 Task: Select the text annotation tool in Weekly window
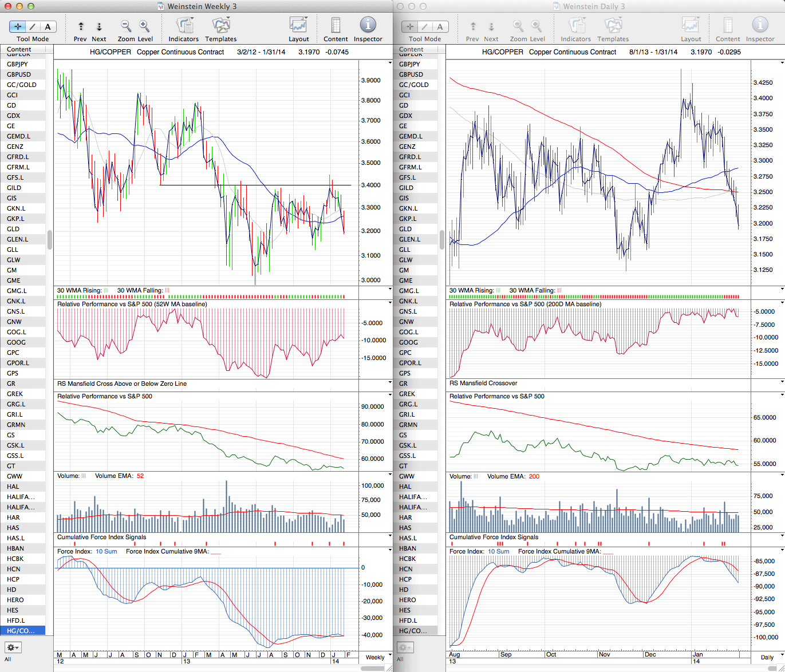pyautogui.click(x=48, y=26)
